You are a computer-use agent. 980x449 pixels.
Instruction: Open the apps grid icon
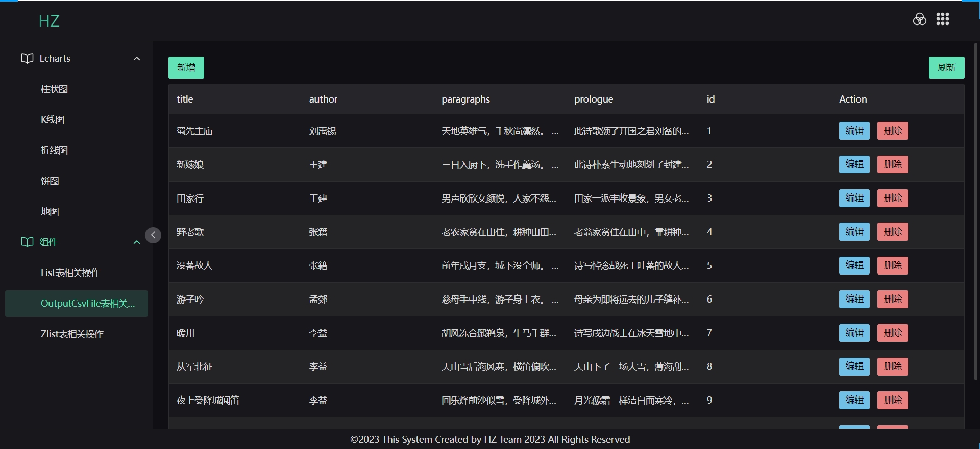(943, 19)
